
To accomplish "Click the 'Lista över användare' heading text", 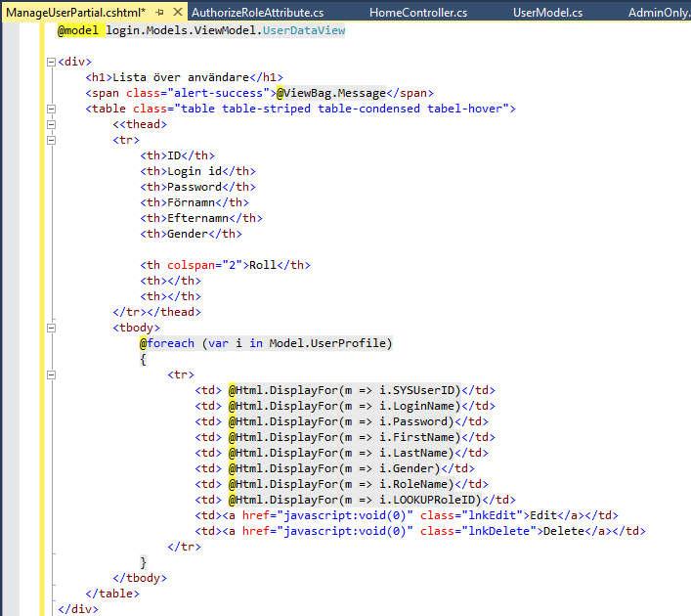I will (x=181, y=77).
